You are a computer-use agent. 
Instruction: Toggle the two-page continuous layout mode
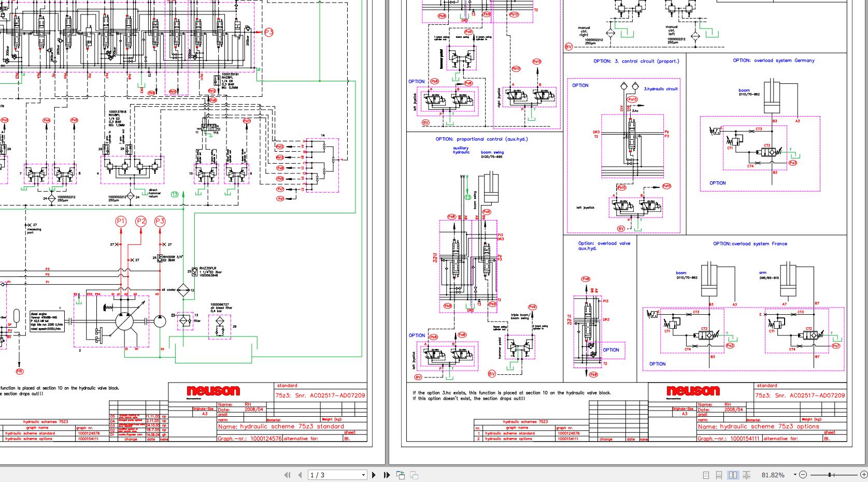click(747, 475)
